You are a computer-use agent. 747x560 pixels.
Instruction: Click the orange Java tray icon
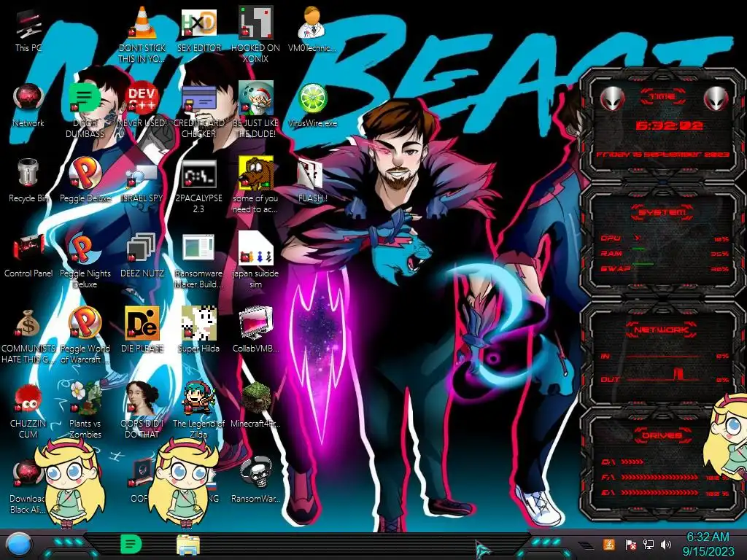(609, 544)
